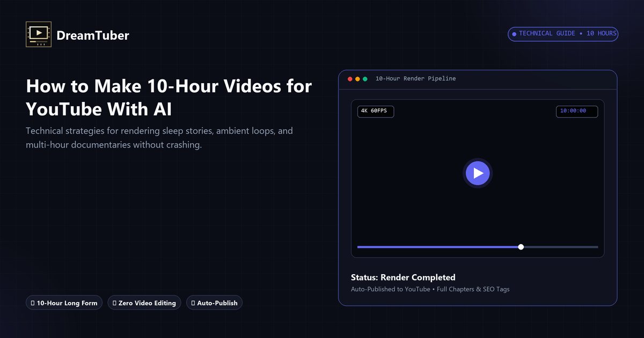Play the video with the center play button
The height and width of the screenshot is (338, 644).
point(478,173)
